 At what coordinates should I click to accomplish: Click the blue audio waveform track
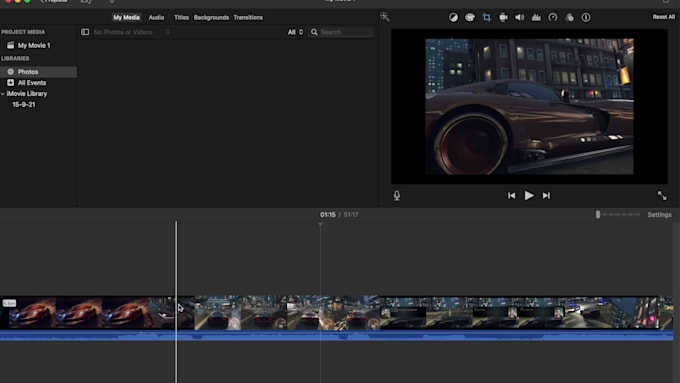click(x=337, y=335)
